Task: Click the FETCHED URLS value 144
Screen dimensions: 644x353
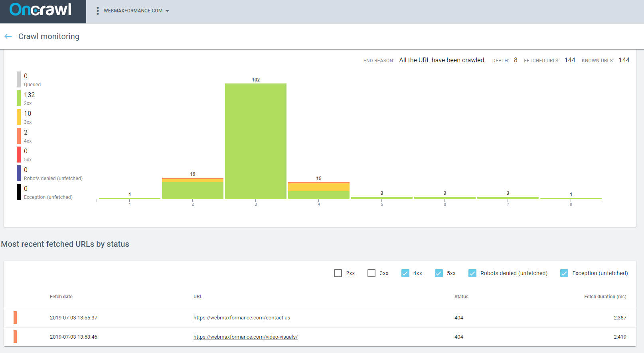Action: [570, 60]
